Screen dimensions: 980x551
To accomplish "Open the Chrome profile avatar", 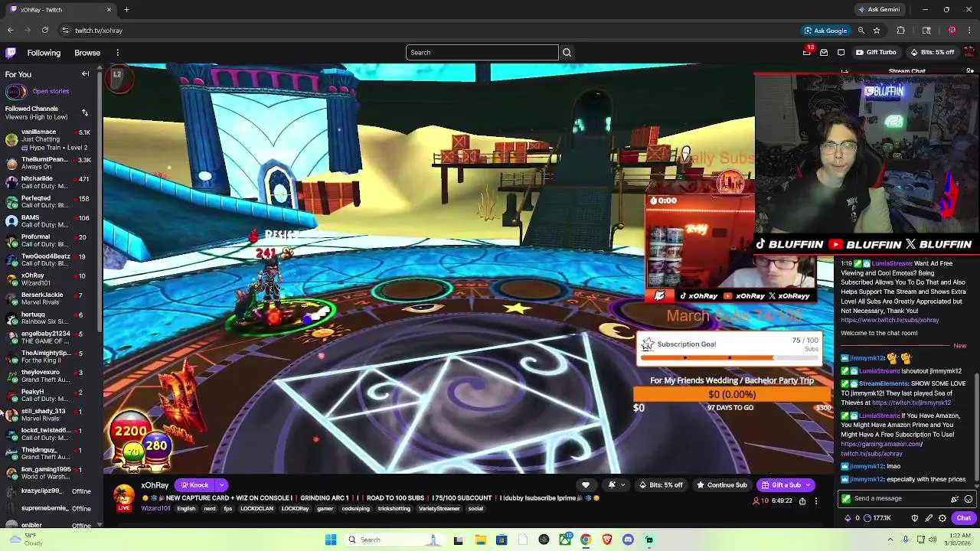I will pos(952,31).
